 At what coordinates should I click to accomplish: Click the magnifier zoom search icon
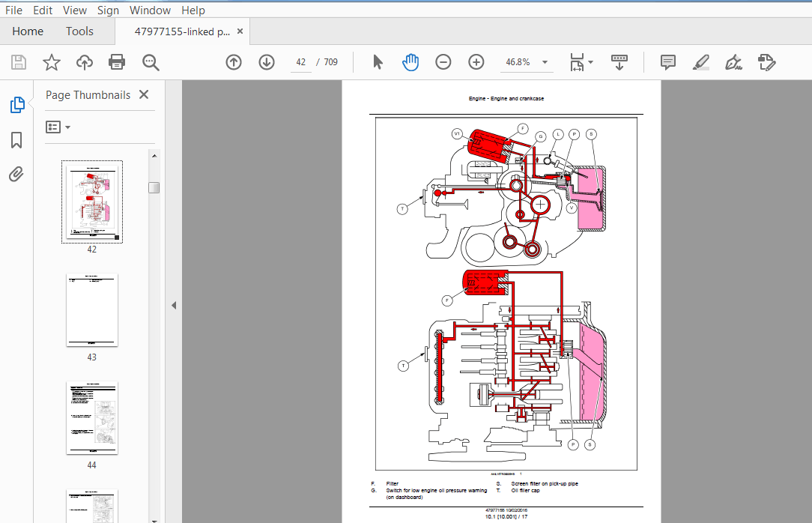click(x=151, y=62)
